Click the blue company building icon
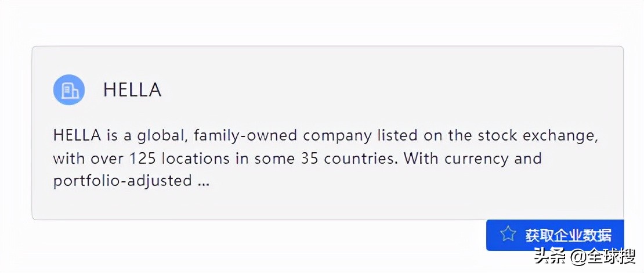This screenshot has width=644, height=273. [69, 90]
